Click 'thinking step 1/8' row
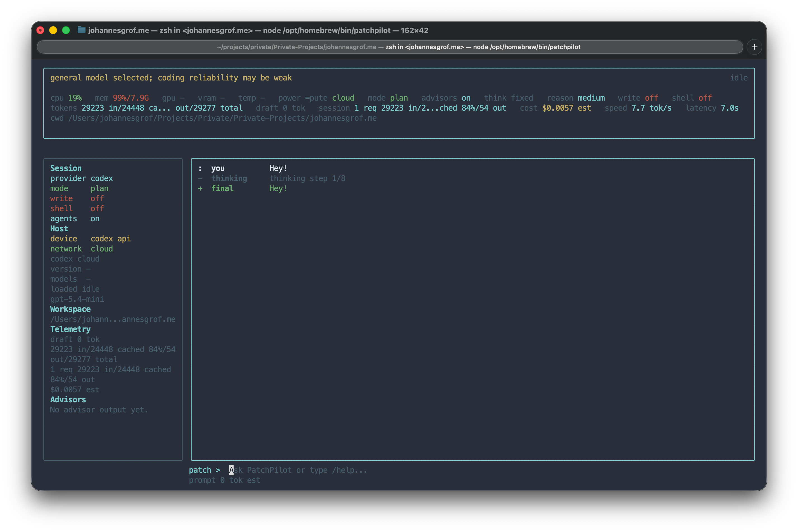Image resolution: width=798 pixels, height=532 pixels. [272, 179]
